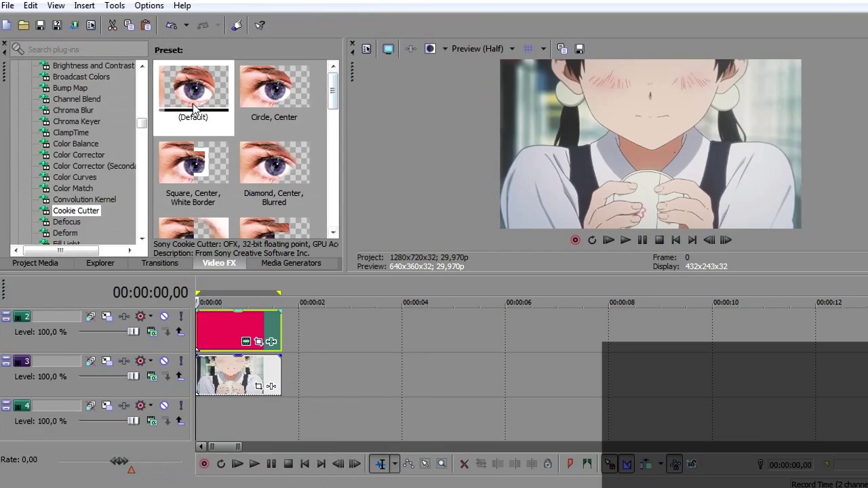Toggle Bypass Motion Blur on track 2
Image resolution: width=868 pixels, height=488 pixels.
(90, 317)
